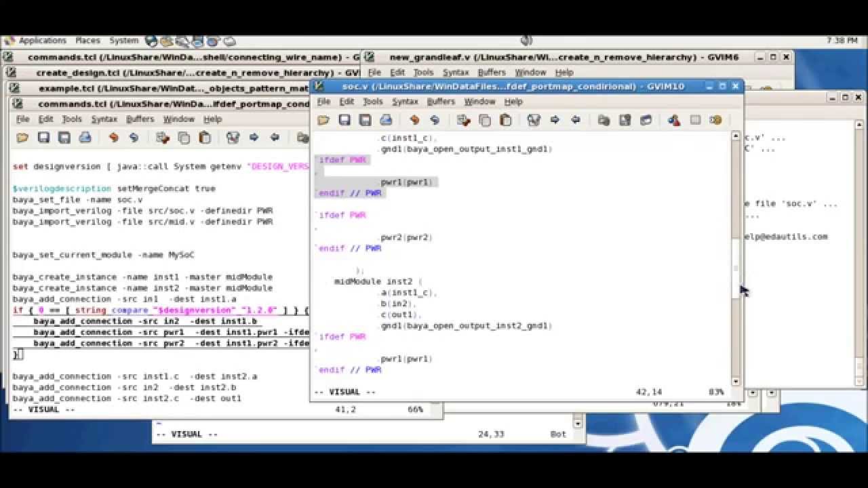Viewport: 868px width, 488px height.
Task: Open Tools menu in soc.v window
Action: tap(372, 101)
